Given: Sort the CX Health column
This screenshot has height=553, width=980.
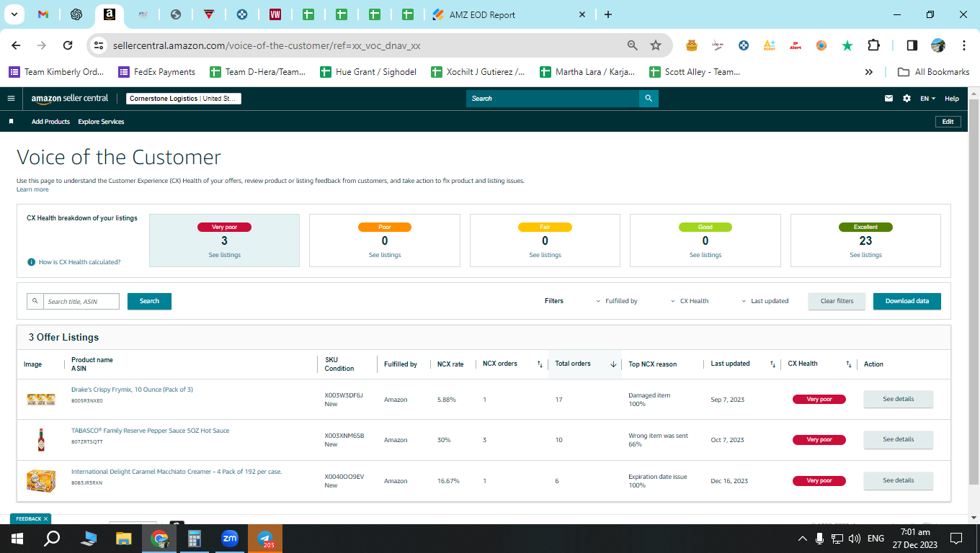Looking at the screenshot, I should 849,364.
